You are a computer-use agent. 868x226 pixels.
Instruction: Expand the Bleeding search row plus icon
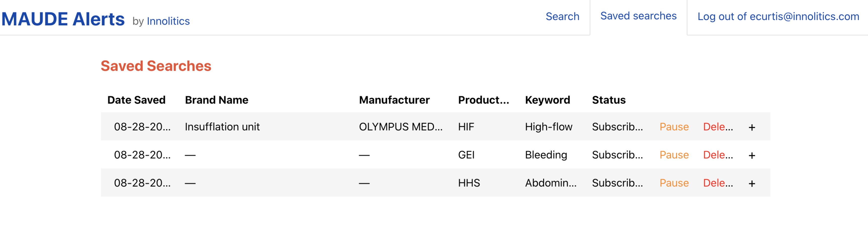tap(751, 155)
